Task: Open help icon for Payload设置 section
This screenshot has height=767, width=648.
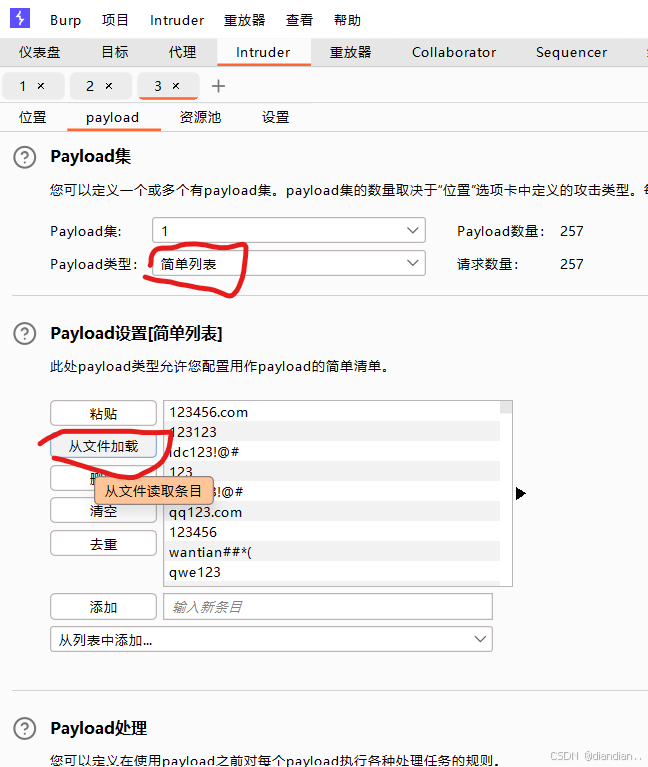Action: (x=24, y=334)
